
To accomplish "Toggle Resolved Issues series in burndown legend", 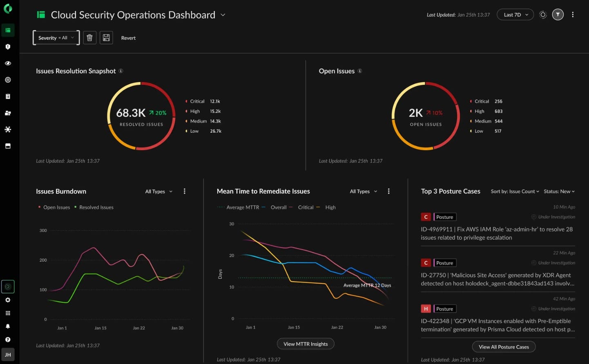I will pyautogui.click(x=96, y=207).
